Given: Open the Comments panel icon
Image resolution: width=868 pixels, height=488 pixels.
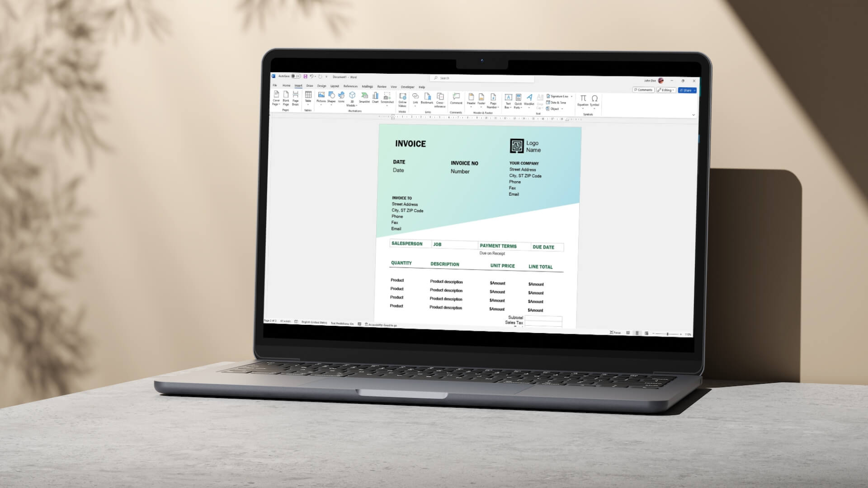Looking at the screenshot, I should click(x=643, y=90).
